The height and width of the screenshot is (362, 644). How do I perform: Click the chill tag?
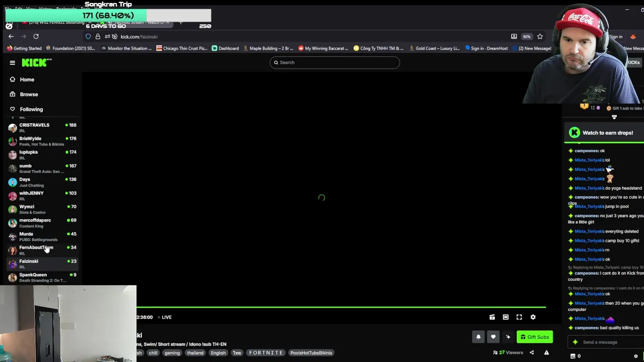(x=153, y=353)
